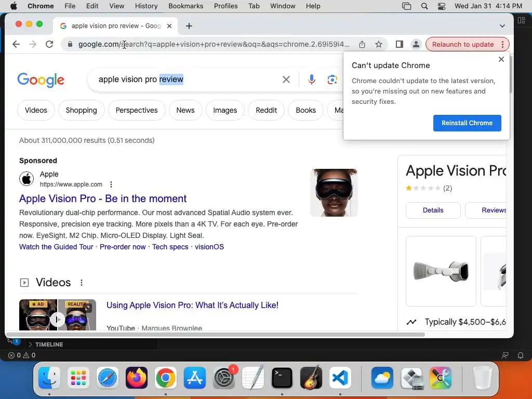Image resolution: width=532 pixels, height=399 pixels.
Task: Open the Window menu
Action: tap(283, 6)
